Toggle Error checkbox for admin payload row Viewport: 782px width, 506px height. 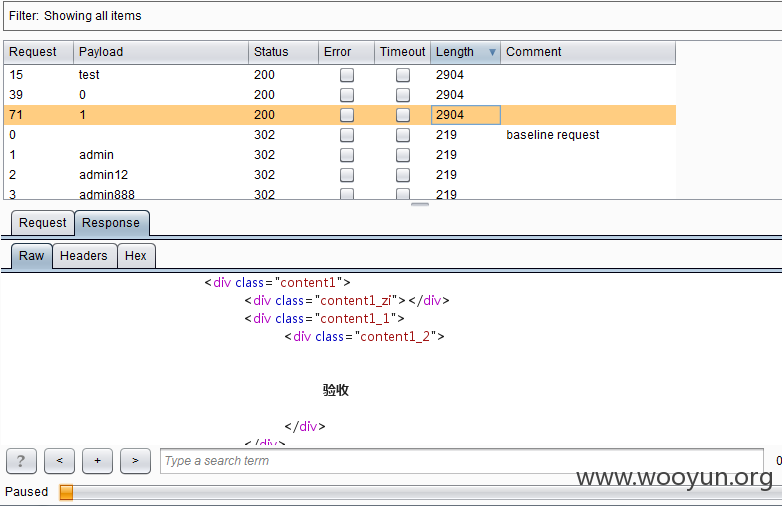point(347,155)
